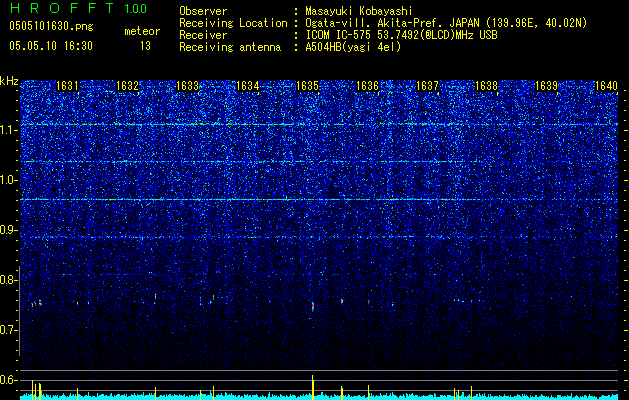629x400 pixels.
Task: Click the 0.6 frequency axis label
Action: [x=9, y=380]
